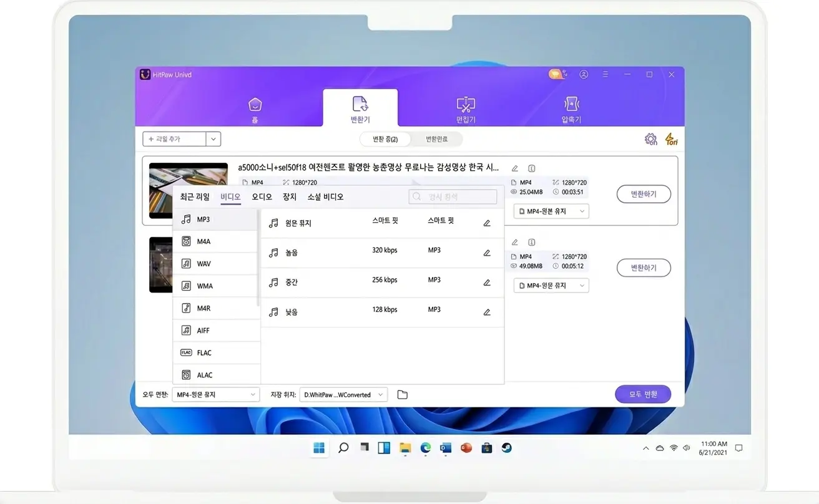
Task: Switch to the 홈 tab
Action: click(255, 109)
